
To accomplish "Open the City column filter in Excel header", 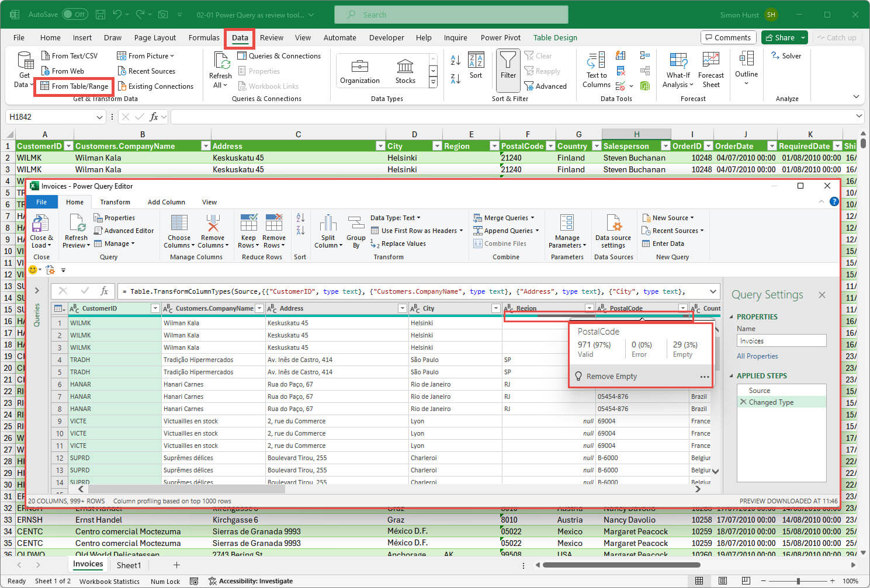I will click(x=436, y=146).
